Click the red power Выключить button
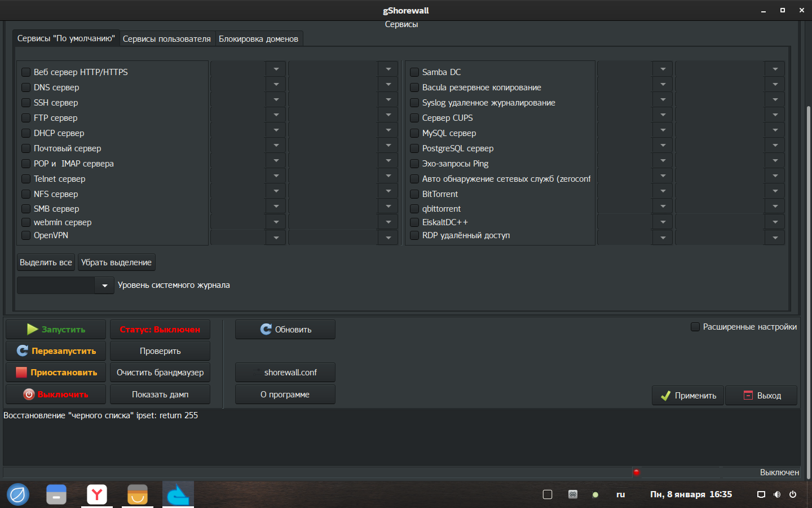812x508 pixels. click(56, 394)
